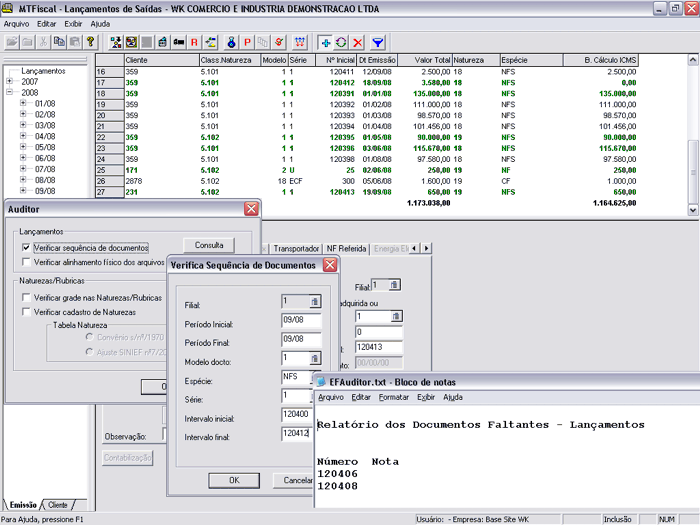
Task: Enable Verificar alinhamento físico dos arquivos
Action: coord(26,262)
